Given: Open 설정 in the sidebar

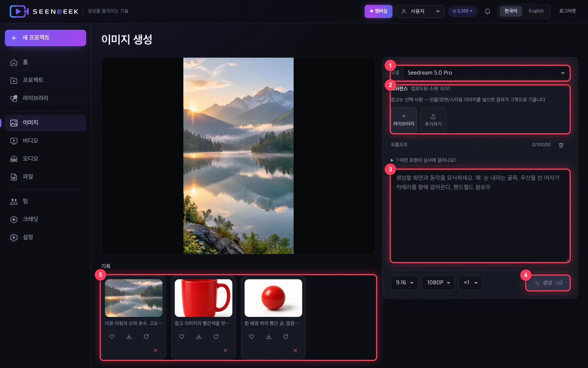Looking at the screenshot, I should 46,237.
